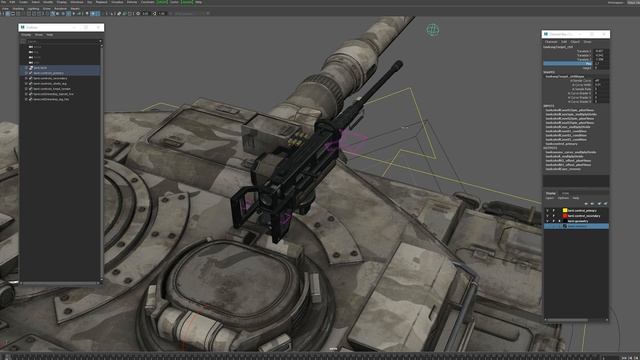Switch to the Anim layers tab

pos(565,193)
